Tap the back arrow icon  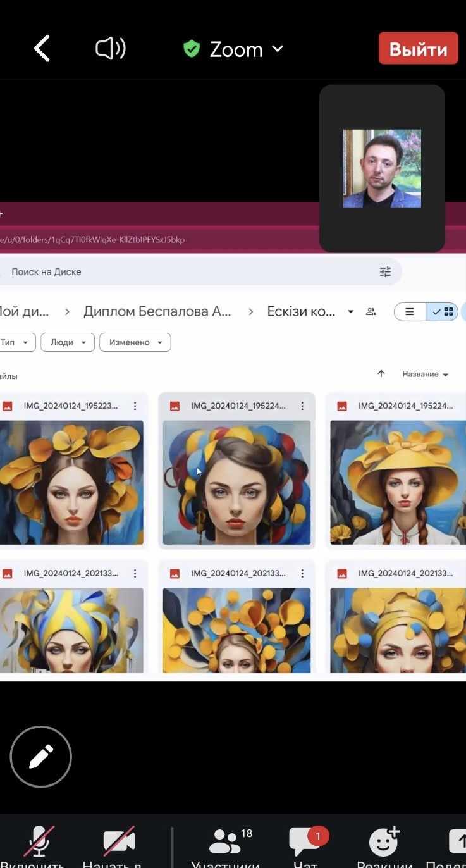(42, 49)
